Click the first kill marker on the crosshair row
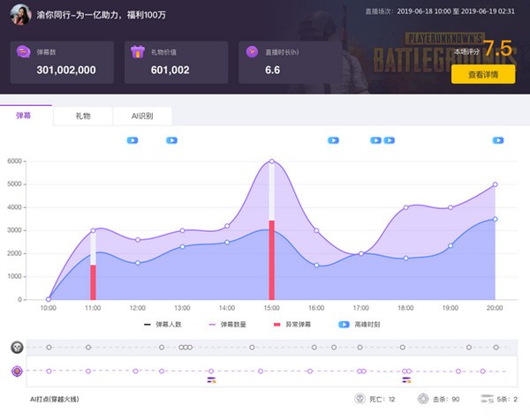This screenshot has width=530, height=420. point(49,371)
